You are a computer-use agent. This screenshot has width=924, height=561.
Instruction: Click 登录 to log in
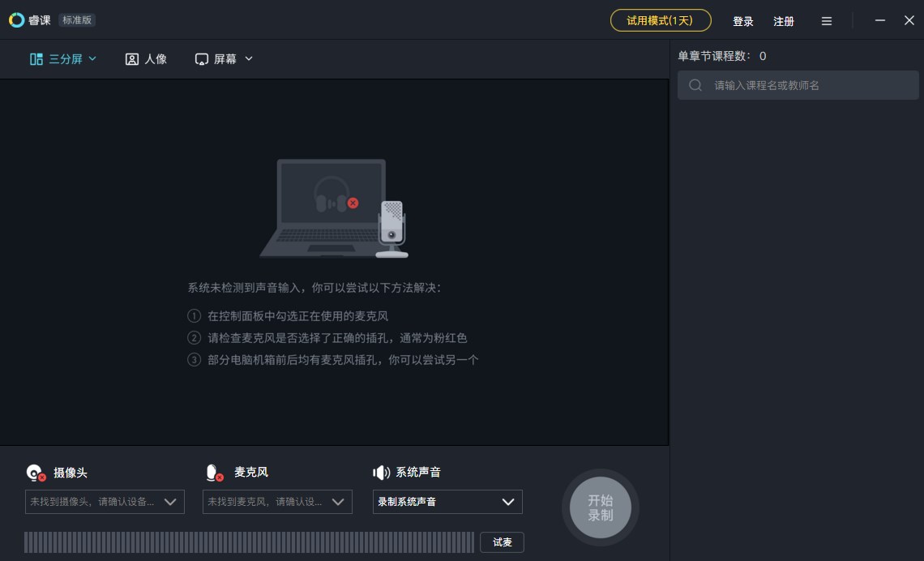(742, 21)
